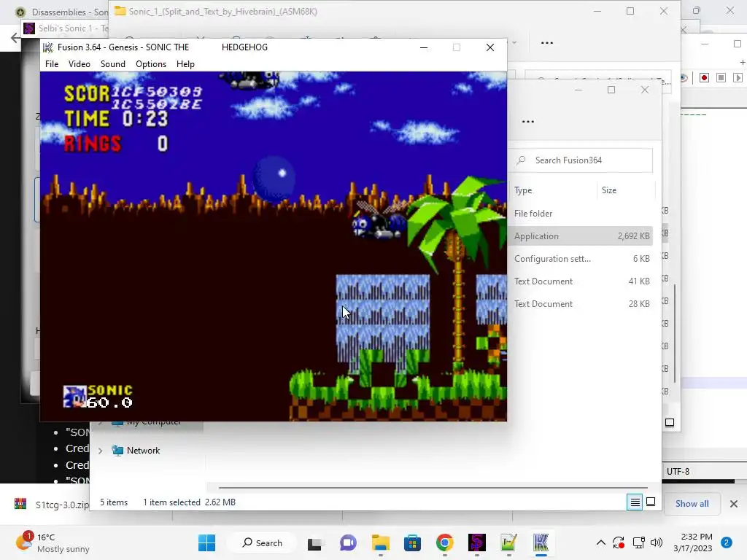The image size is (747, 560).
Task: Expand the Network tree node
Action: (x=100, y=451)
